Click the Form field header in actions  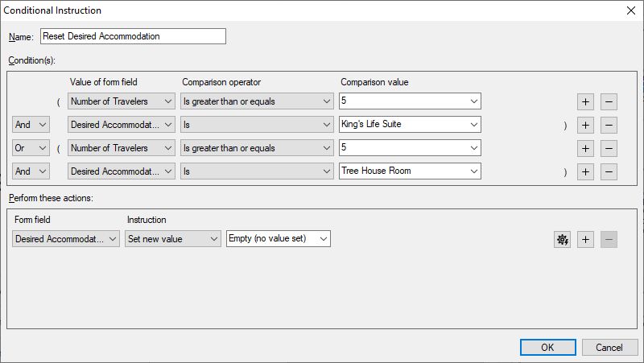[x=32, y=220]
